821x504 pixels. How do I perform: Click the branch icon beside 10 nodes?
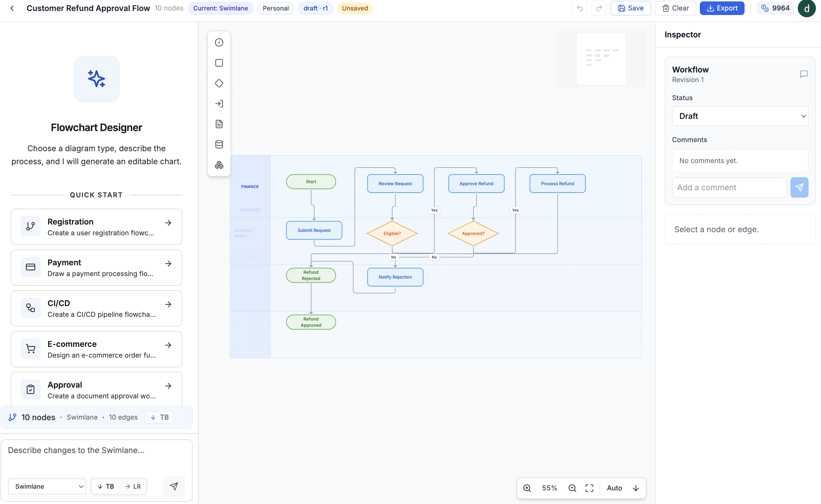[12, 417]
